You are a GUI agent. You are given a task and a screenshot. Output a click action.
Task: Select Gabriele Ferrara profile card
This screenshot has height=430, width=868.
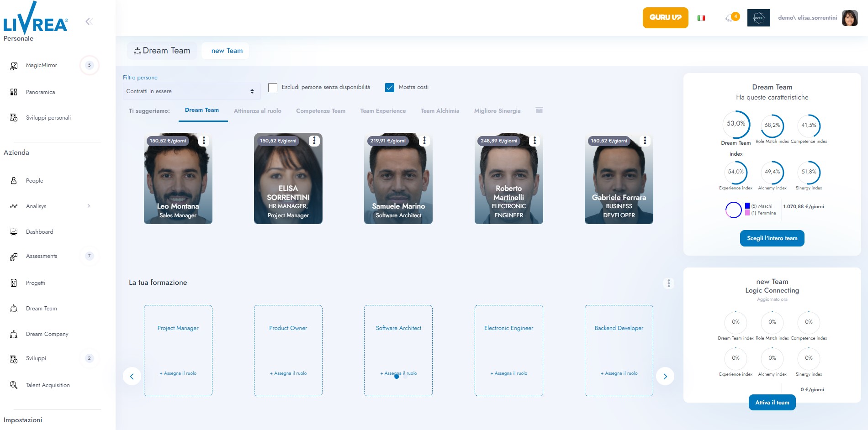point(619,178)
